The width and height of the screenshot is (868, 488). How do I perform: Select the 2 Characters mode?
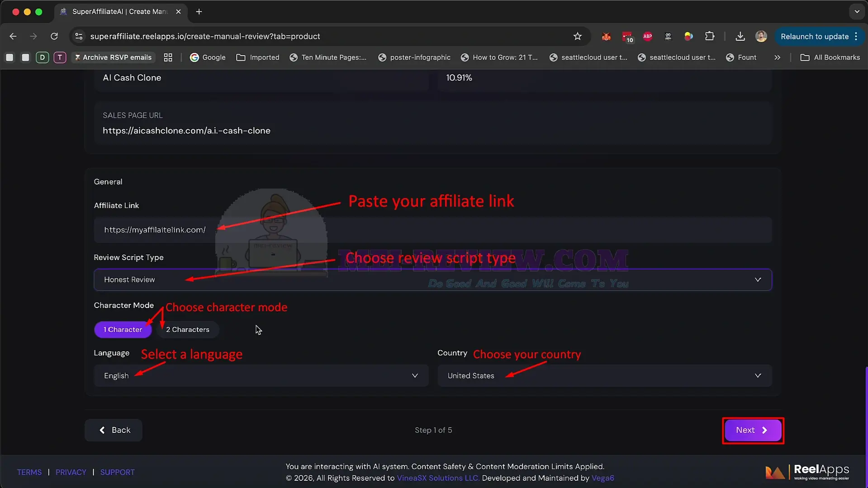[187, 329]
